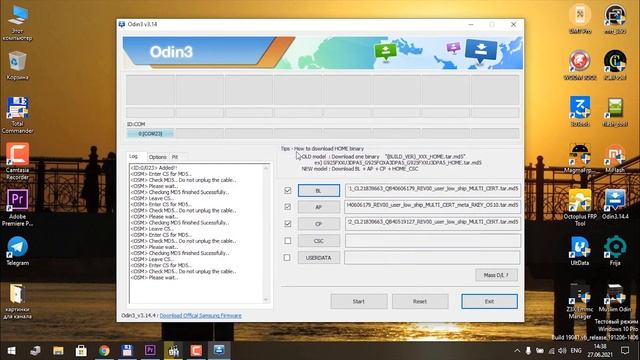Image resolution: width=640 pixels, height=360 pixels.
Task: Click the BL file path field
Action: click(433, 190)
